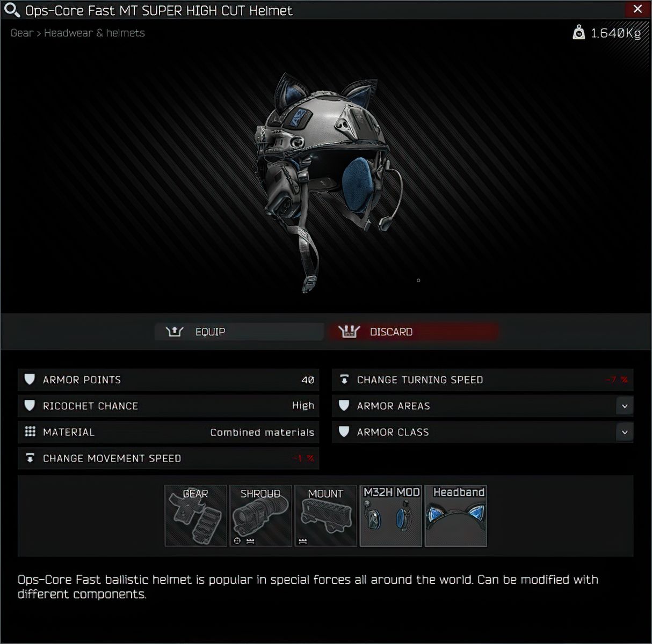Open the Gear breadcrumb link
This screenshot has height=644, width=652.
point(22,33)
